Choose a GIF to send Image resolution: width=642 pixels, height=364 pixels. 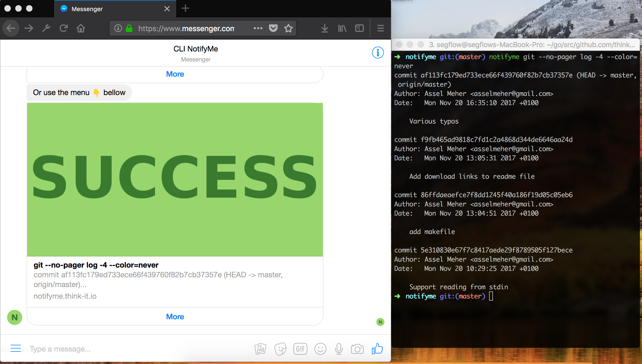coord(300,349)
